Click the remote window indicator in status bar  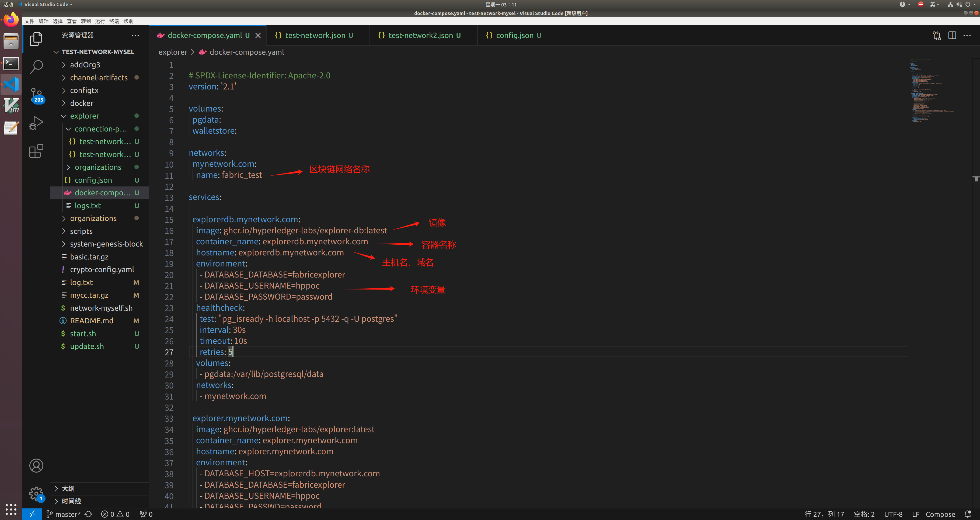pyautogui.click(x=32, y=514)
